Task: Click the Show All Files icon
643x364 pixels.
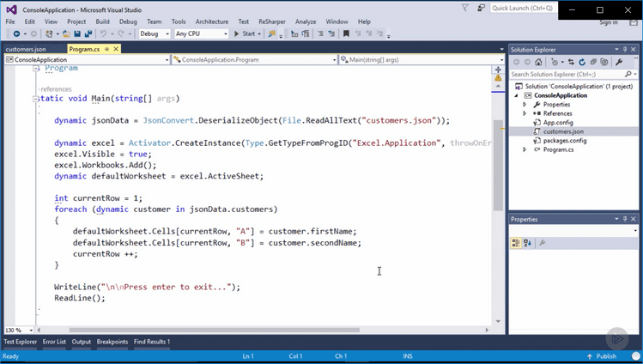Action: (604, 63)
